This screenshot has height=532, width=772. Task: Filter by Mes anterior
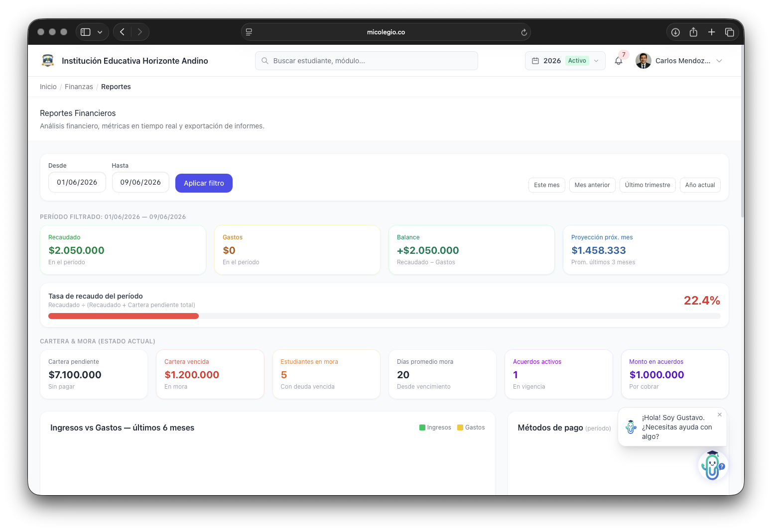592,185
